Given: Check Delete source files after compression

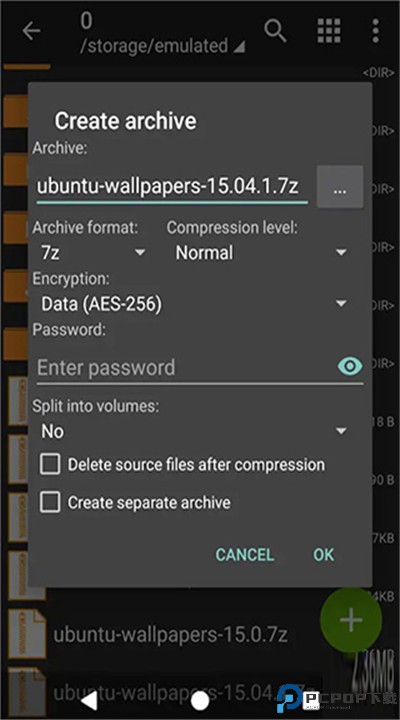Looking at the screenshot, I should [x=50, y=464].
